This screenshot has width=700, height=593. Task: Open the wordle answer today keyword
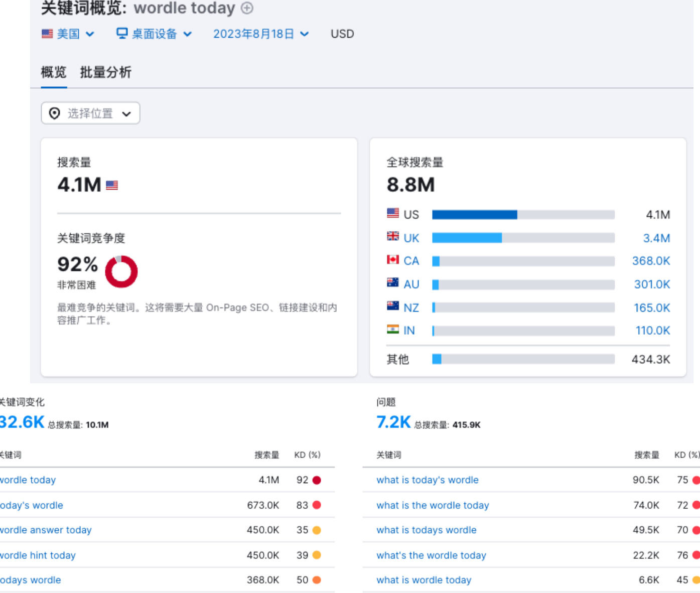[x=46, y=530]
